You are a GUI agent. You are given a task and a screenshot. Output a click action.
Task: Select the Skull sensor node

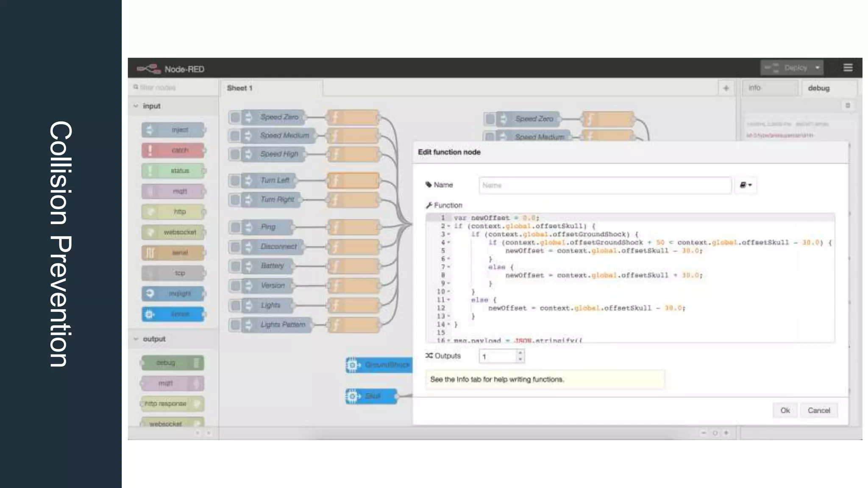coord(372,396)
